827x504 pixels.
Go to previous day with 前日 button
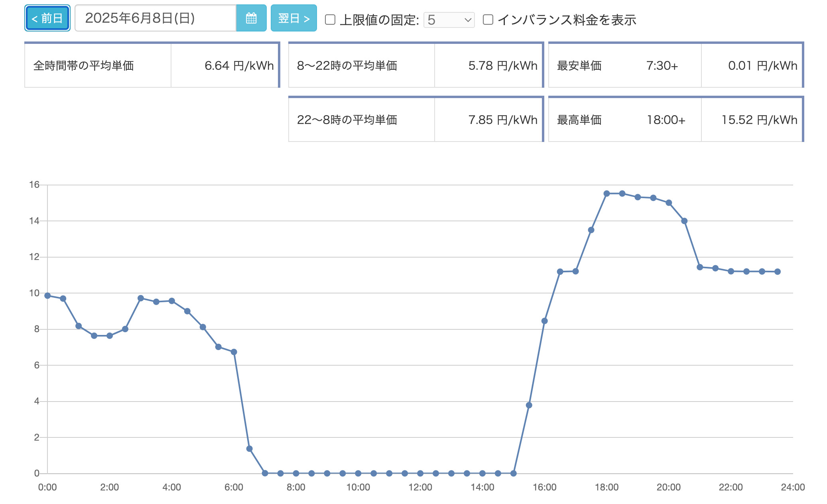coord(47,18)
